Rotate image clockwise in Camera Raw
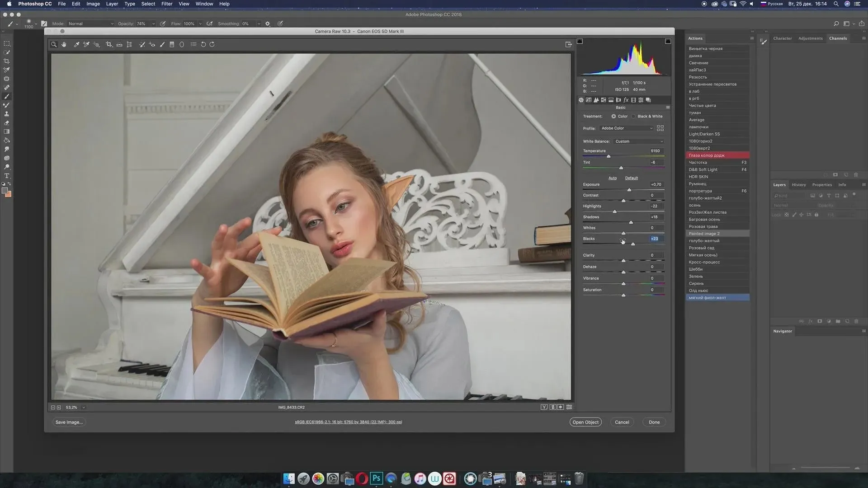Screen dimensions: 868x488 (x=212, y=44)
